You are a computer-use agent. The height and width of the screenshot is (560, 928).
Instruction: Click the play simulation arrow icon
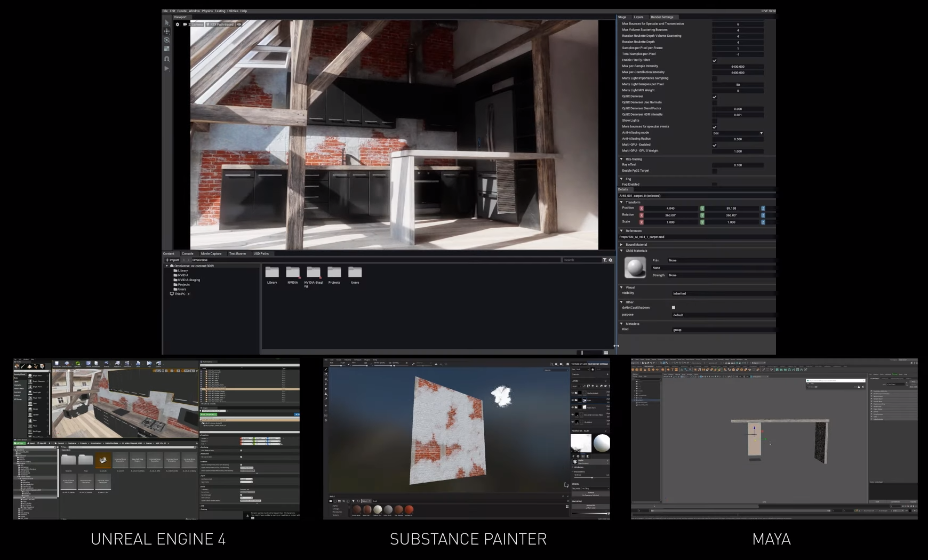[167, 68]
